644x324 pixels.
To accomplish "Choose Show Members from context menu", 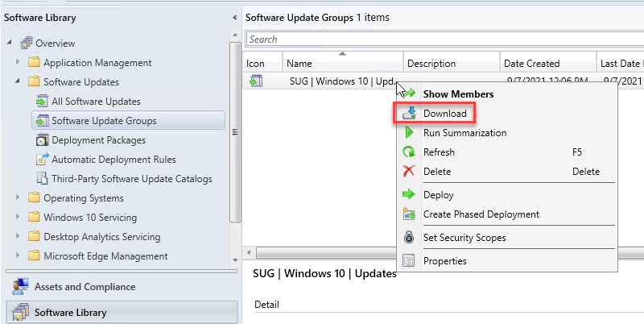I will click(x=458, y=94).
